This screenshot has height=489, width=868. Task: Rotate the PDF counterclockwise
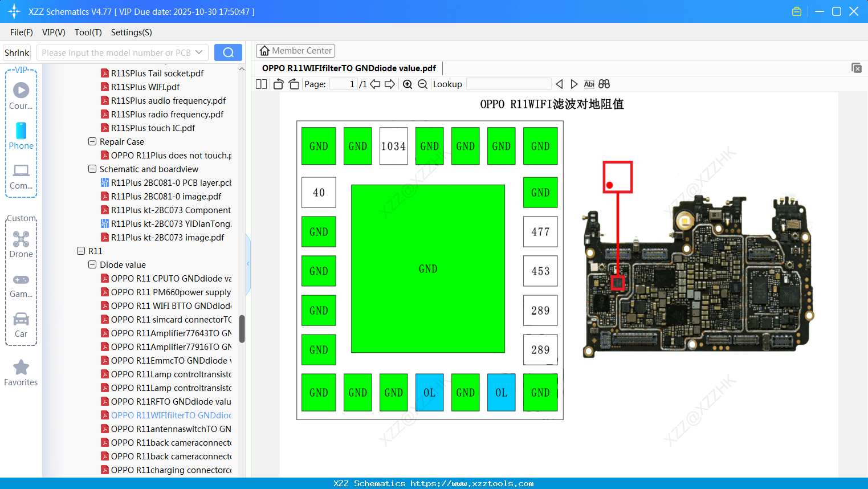point(278,84)
